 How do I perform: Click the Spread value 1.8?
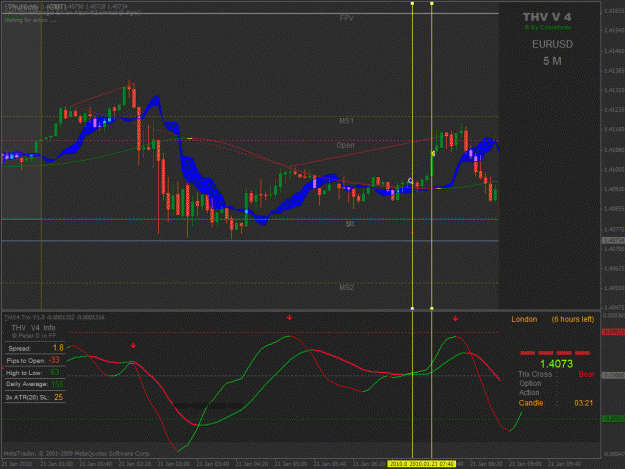(58, 348)
